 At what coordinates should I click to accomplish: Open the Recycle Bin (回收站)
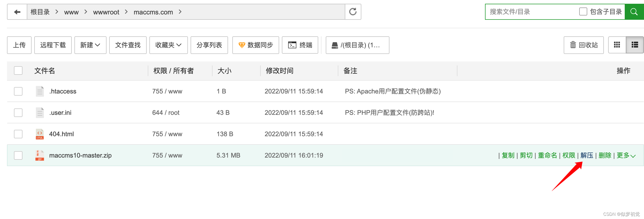tap(584, 45)
